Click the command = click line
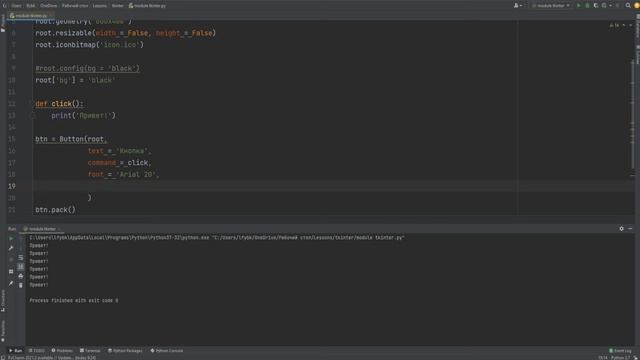640x360 pixels. (x=119, y=163)
